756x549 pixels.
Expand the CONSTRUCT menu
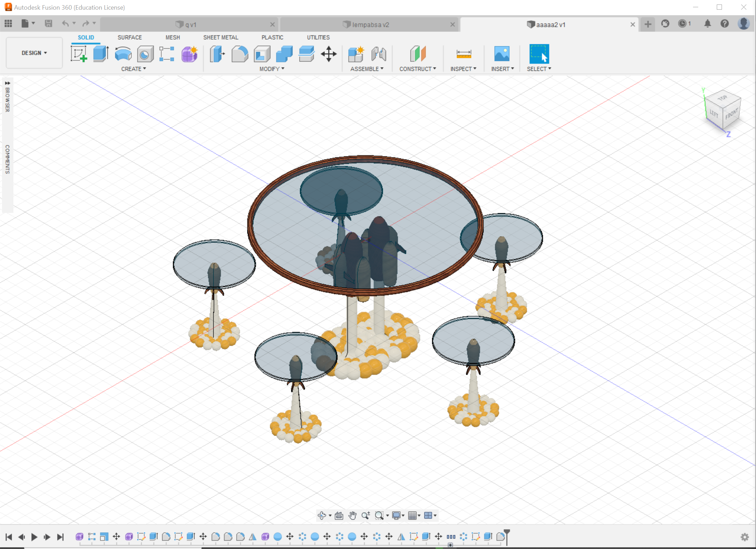coord(418,69)
